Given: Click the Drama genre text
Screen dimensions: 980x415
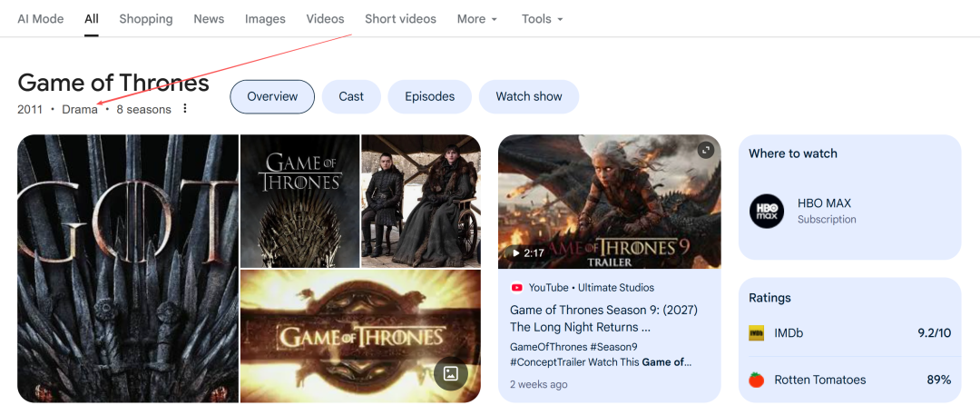Looking at the screenshot, I should click(80, 110).
